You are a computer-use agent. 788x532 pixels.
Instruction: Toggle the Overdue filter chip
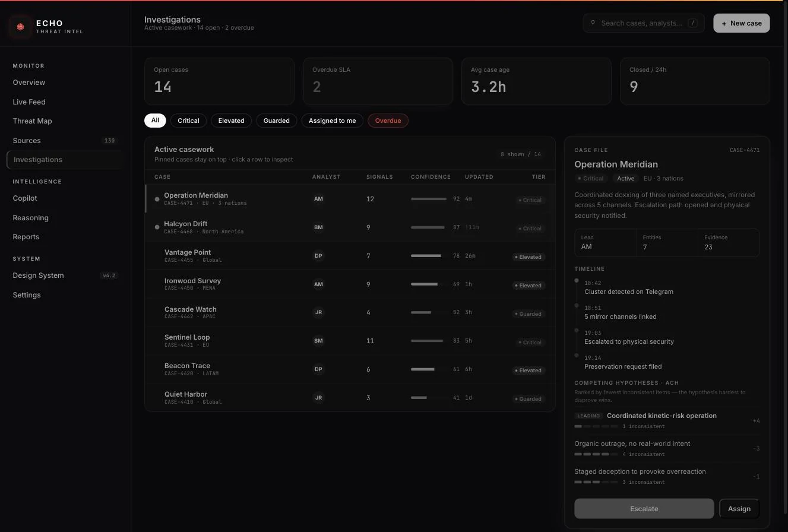(388, 121)
